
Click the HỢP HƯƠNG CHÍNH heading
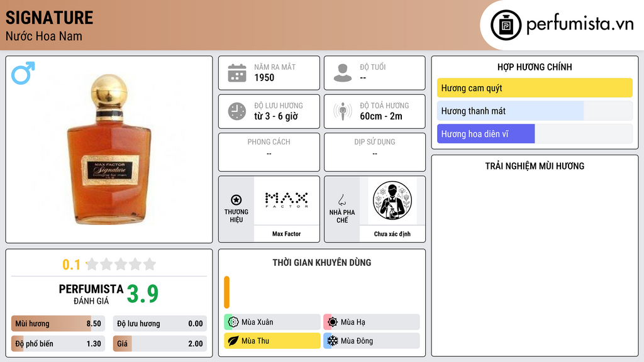535,67
